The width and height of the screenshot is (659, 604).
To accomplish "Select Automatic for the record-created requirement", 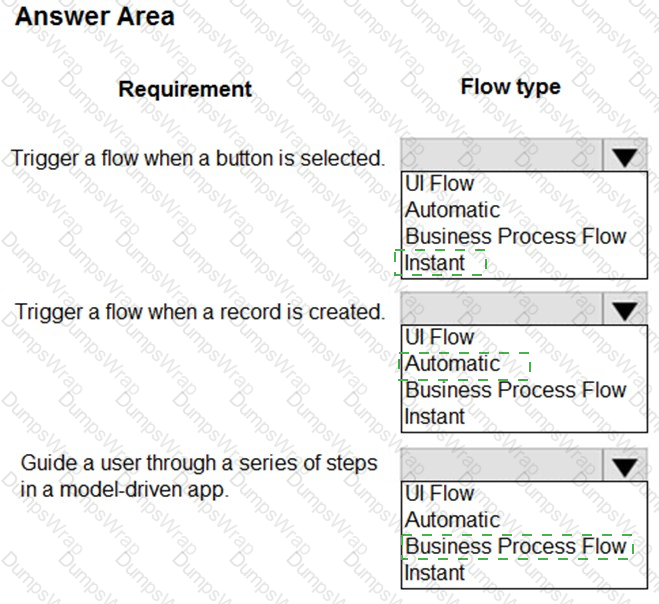I will point(452,364).
